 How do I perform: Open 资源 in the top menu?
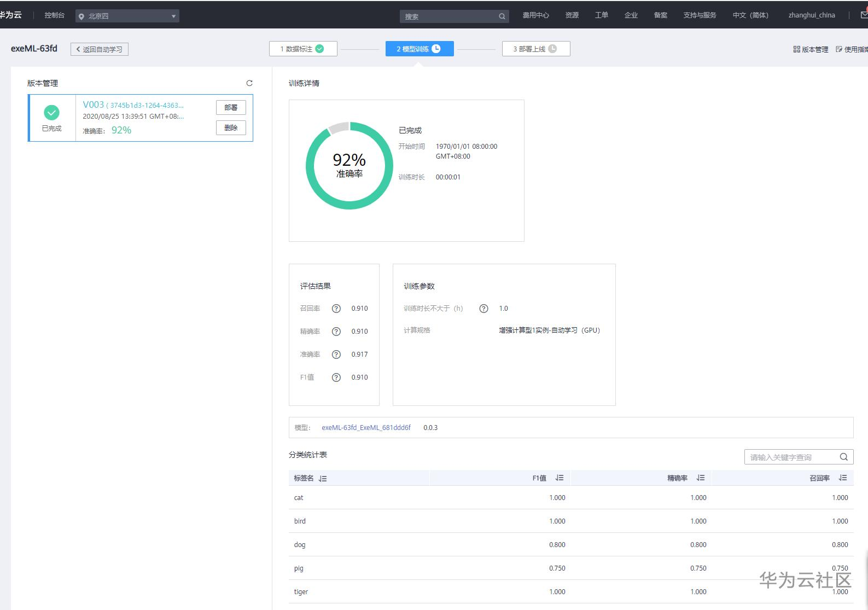(x=572, y=15)
